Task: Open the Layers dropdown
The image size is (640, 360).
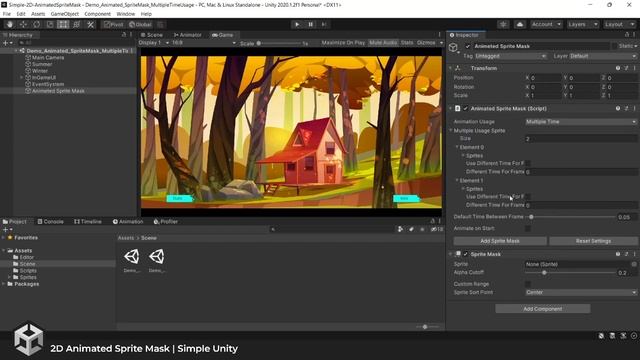Action: coord(582,24)
